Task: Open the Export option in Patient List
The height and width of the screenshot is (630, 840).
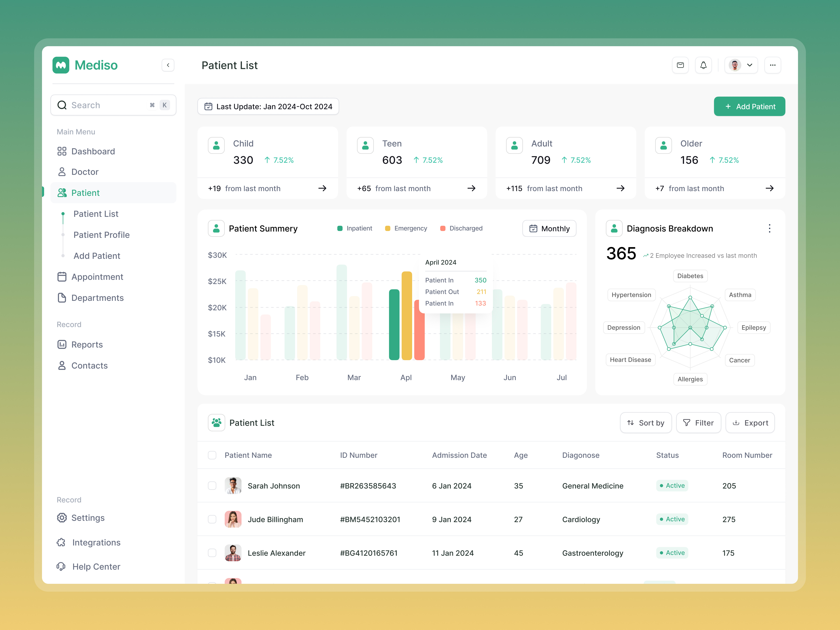Action: point(750,422)
